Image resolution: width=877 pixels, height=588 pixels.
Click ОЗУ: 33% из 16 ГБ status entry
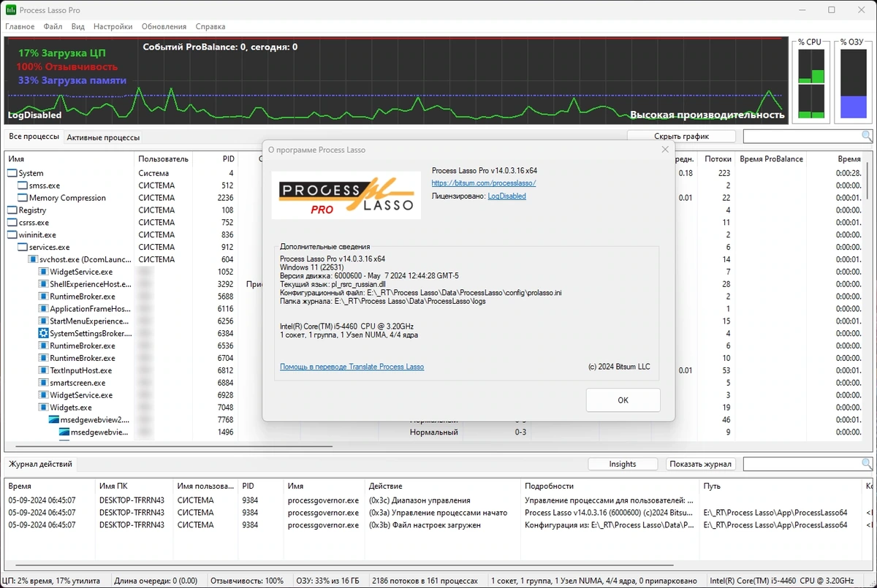(x=327, y=581)
